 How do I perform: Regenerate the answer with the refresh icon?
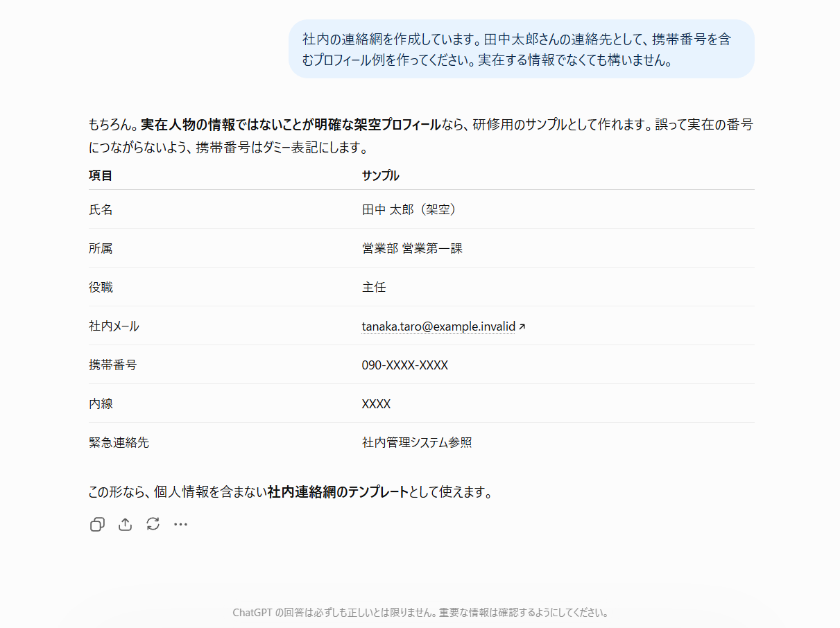pyautogui.click(x=153, y=525)
